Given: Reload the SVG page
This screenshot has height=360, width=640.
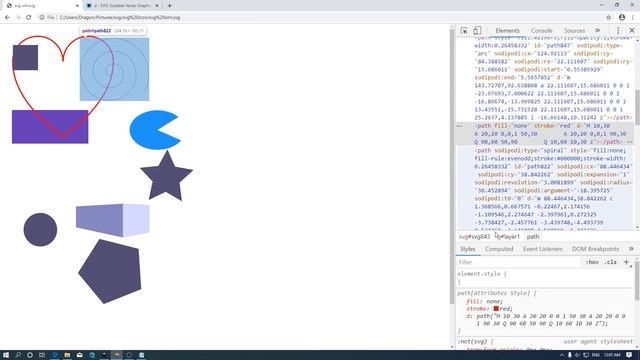Looking at the screenshot, I should pyautogui.click(x=28, y=18).
